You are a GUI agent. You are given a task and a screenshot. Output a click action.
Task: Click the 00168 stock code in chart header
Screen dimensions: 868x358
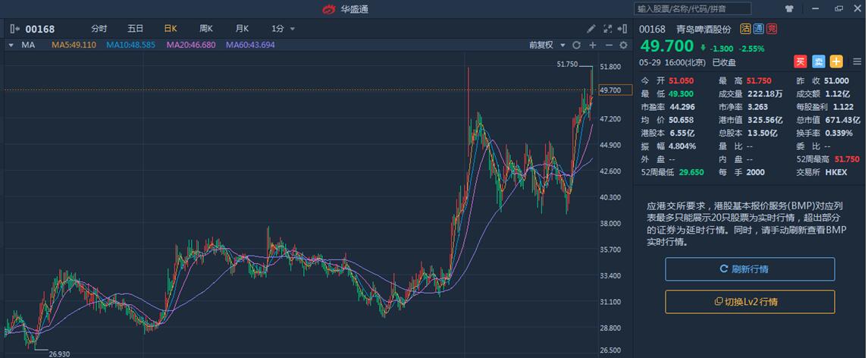(40, 29)
